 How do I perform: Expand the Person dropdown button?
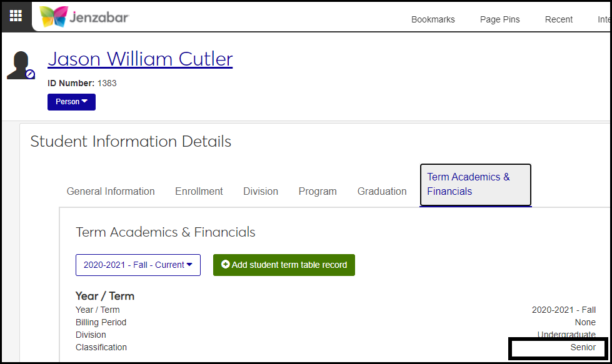71,102
